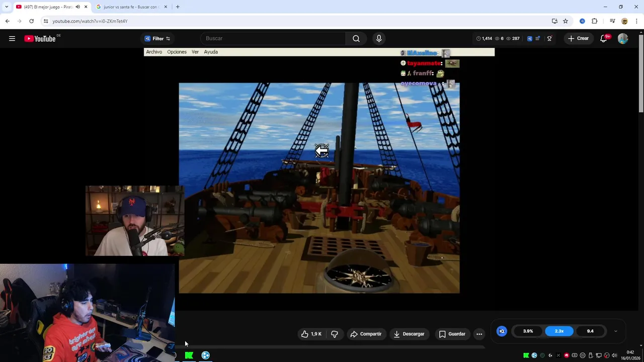The height and width of the screenshot is (362, 644).
Task: Close the junior vs santa fe tab
Action: [x=166, y=7]
